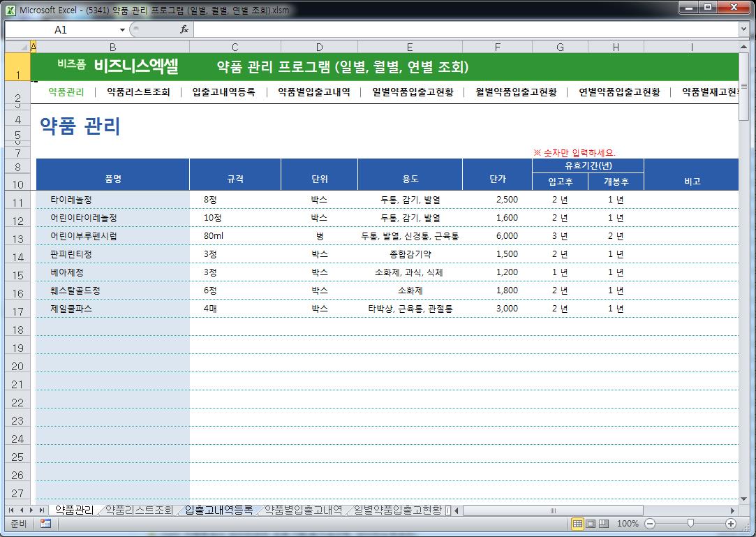Open the 약품리스트조회 sheet tab
756x537 pixels.
click(x=138, y=510)
